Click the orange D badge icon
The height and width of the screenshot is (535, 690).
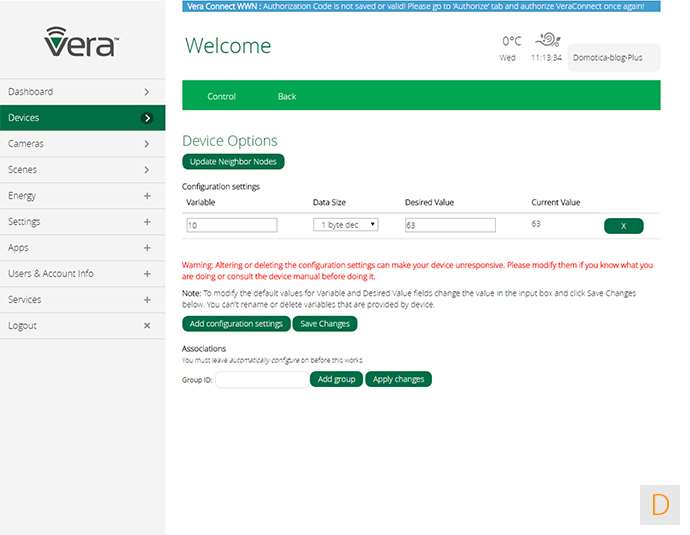tap(659, 504)
